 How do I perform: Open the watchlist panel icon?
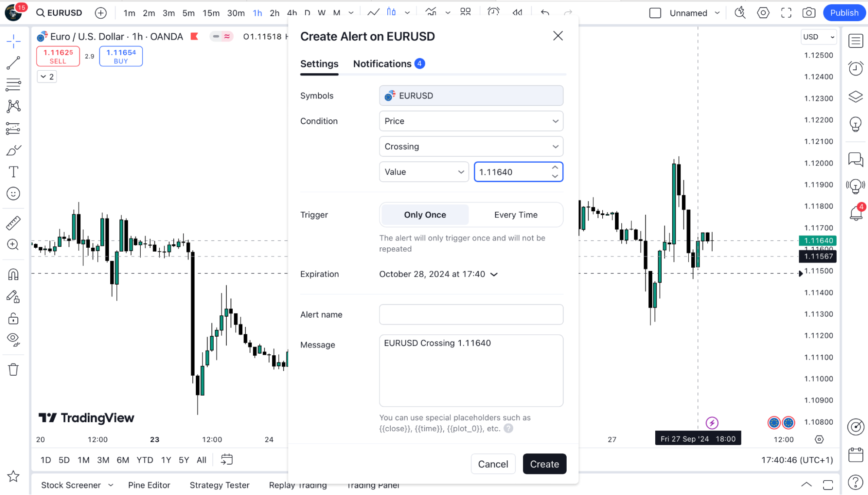click(x=856, y=41)
